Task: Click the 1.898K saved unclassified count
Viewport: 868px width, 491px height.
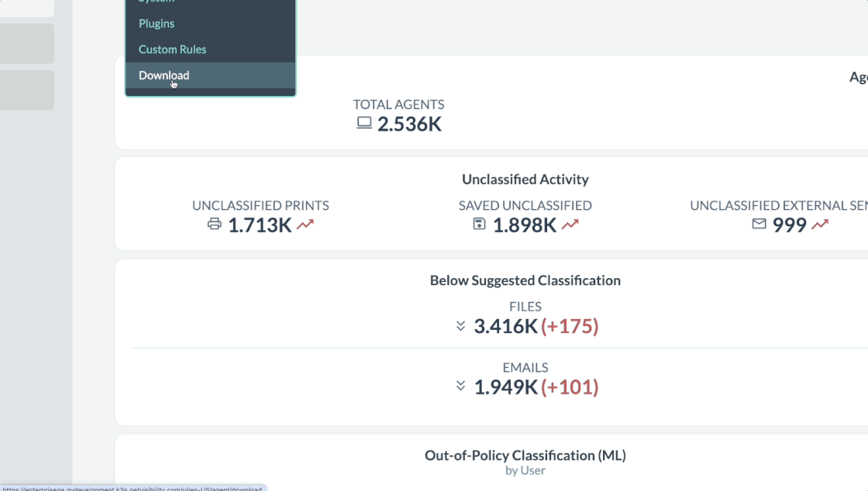Action: pyautogui.click(x=525, y=225)
